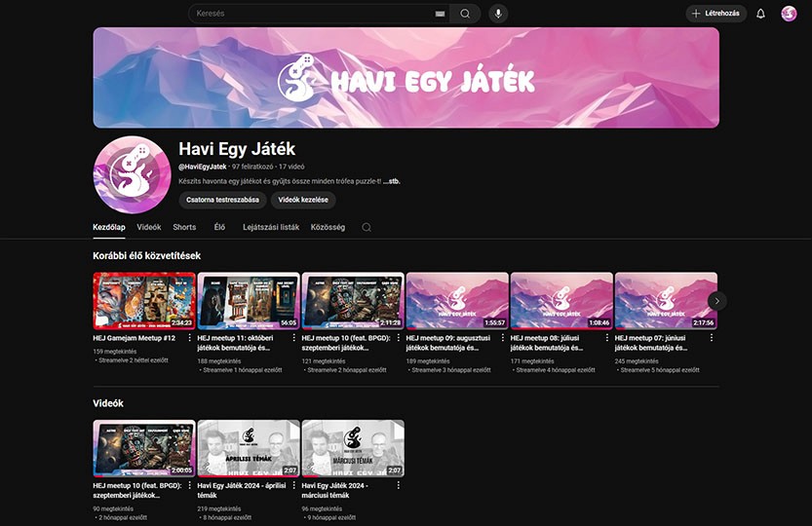This screenshot has width=812, height=526.
Task: Open the Lejátszási listák tab
Action: pos(271,227)
